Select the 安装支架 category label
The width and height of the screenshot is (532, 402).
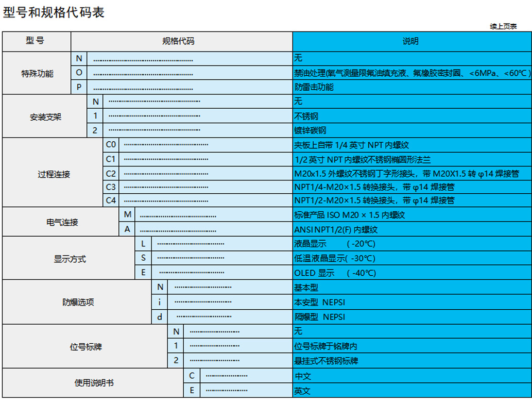tap(45, 116)
